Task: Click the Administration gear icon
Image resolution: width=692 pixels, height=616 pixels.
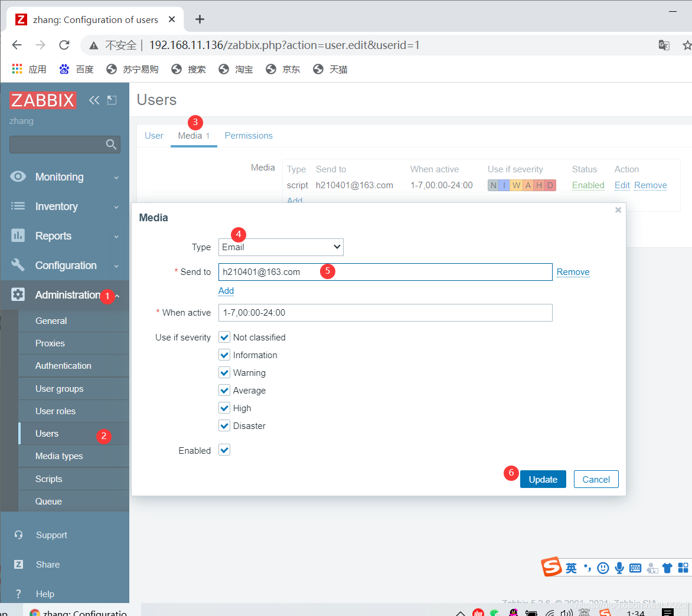Action: 18,294
